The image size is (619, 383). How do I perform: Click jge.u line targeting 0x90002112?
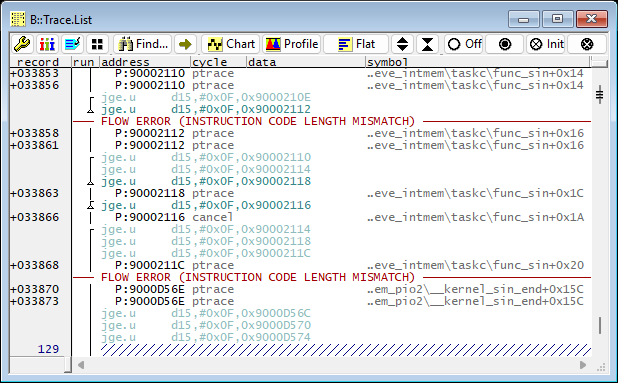click(206, 109)
